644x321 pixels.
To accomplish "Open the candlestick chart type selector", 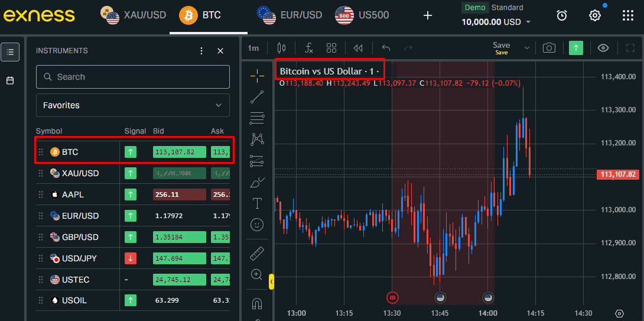I will tap(281, 48).
